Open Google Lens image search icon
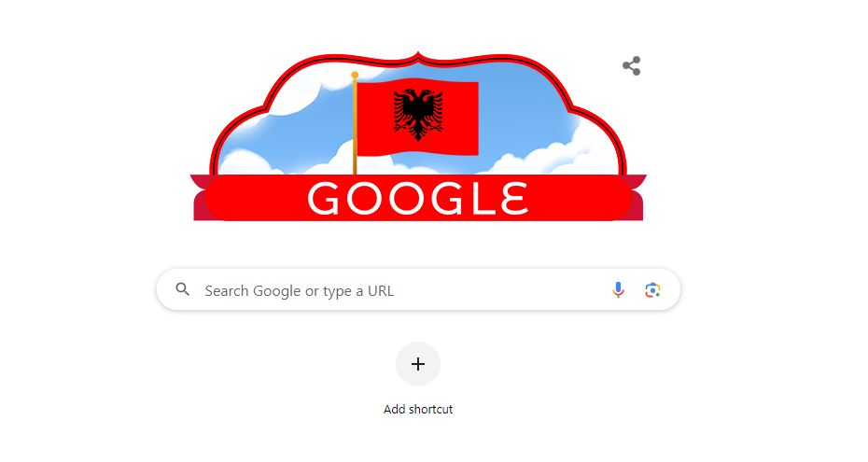868x462 pixels. [652, 290]
